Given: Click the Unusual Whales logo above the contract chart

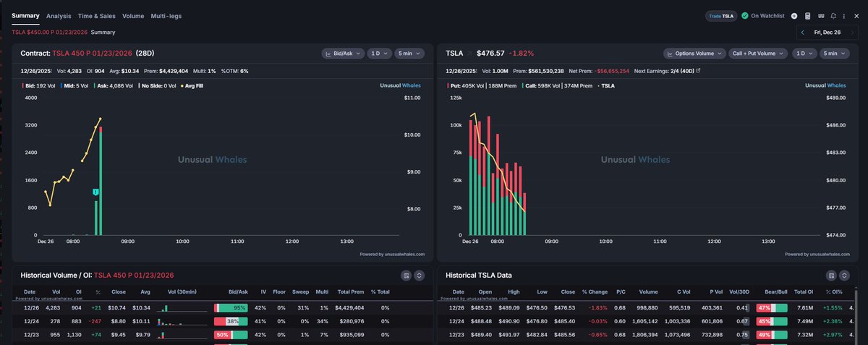Looking at the screenshot, I should point(401,85).
